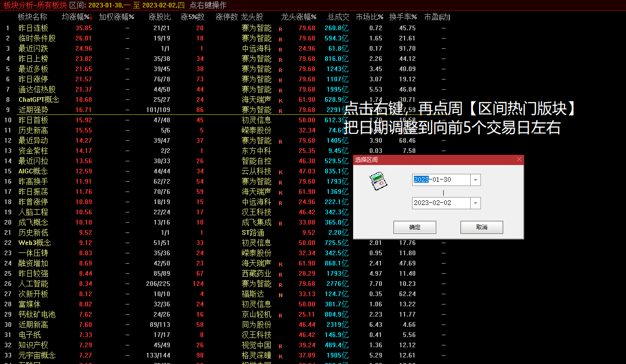The height and width of the screenshot is (364, 626).
Task: Confirm the date range with 确定
Action: coord(414,227)
